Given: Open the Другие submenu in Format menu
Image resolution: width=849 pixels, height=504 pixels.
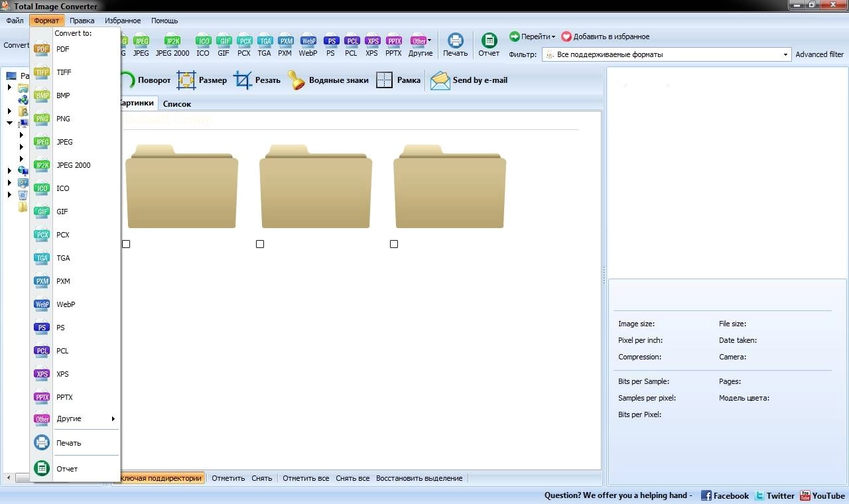Looking at the screenshot, I should 75,418.
